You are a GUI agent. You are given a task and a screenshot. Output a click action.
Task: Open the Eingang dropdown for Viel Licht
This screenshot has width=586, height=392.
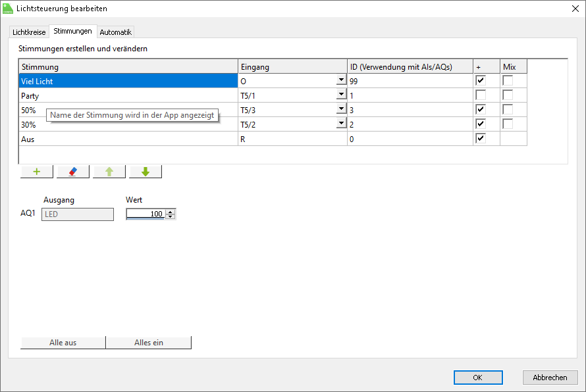(x=341, y=80)
